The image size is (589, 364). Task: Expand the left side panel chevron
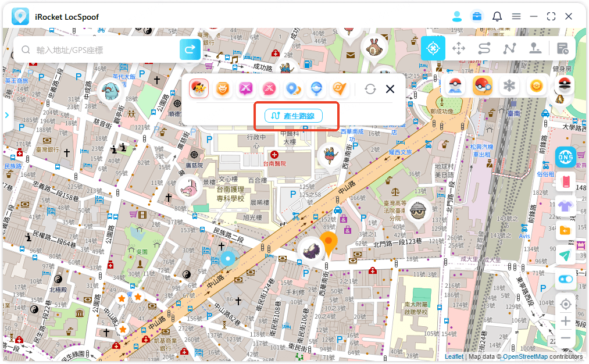7,115
